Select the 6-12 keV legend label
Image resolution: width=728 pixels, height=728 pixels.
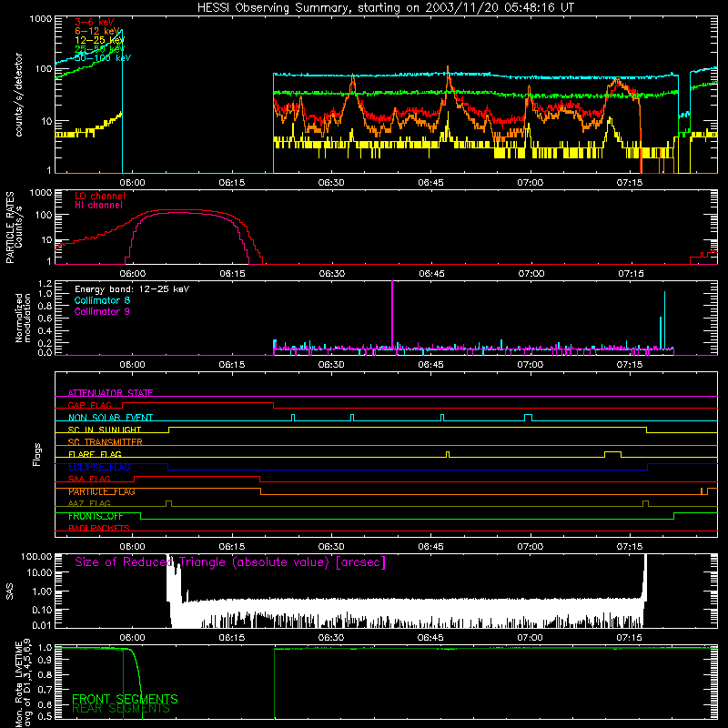[97, 31]
